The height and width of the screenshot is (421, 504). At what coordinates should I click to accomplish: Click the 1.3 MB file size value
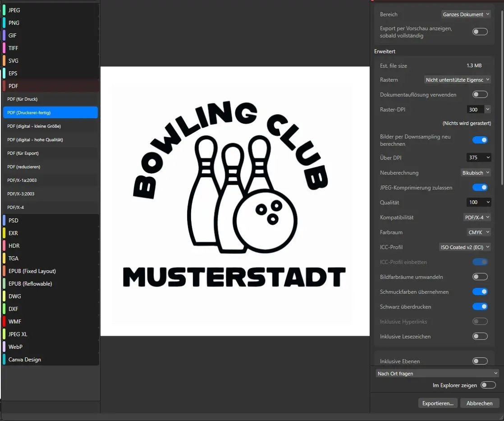click(474, 65)
